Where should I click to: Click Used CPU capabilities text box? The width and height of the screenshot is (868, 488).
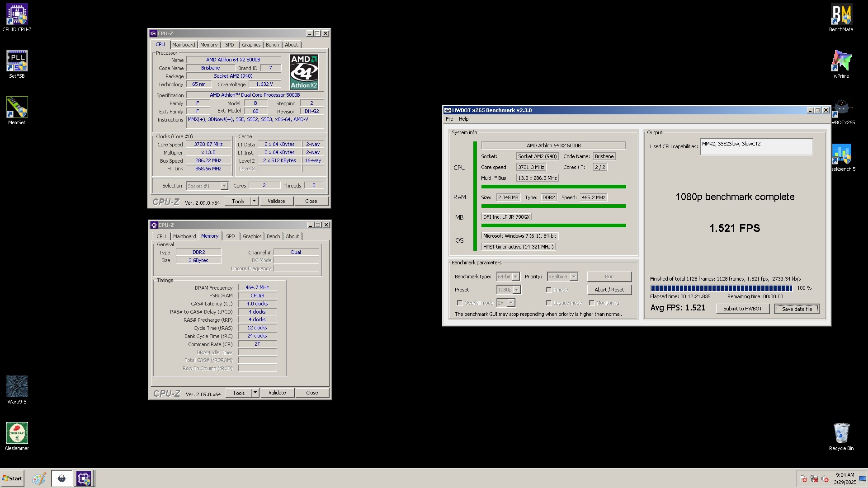tap(756, 147)
